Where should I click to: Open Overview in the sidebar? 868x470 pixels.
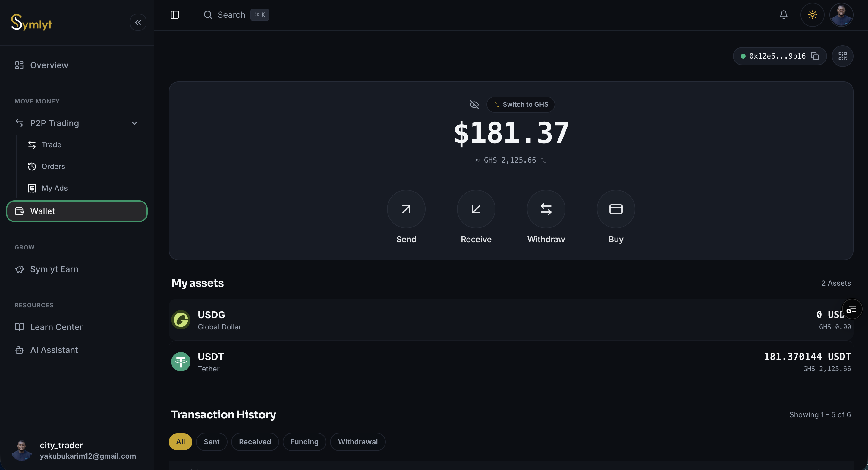pyautogui.click(x=77, y=65)
